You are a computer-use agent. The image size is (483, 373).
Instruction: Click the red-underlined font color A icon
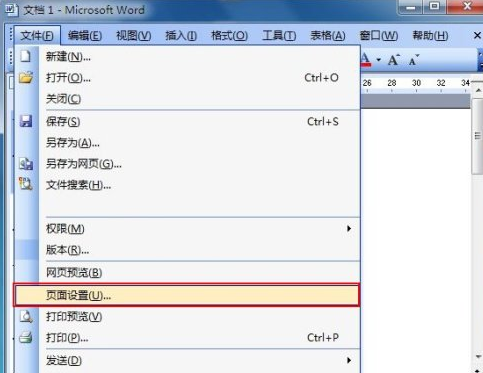click(x=366, y=60)
